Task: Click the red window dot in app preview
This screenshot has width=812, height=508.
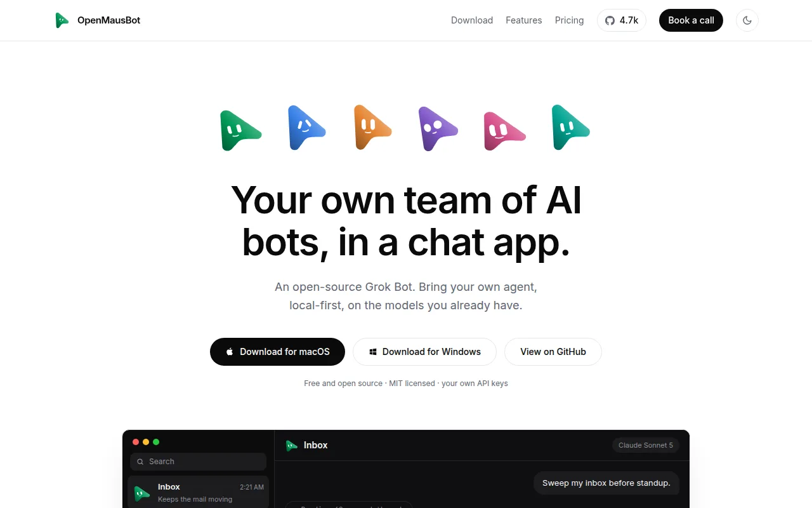Action: tap(136, 442)
